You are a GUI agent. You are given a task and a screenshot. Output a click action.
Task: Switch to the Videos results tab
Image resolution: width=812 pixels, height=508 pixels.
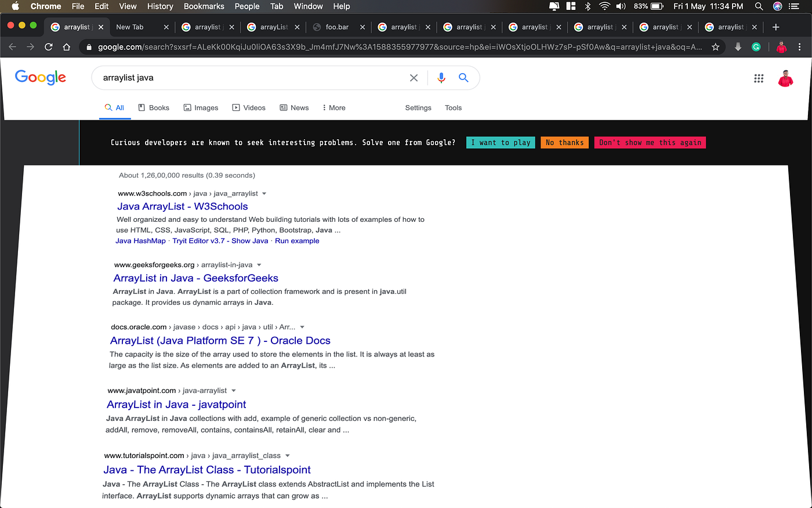point(249,108)
